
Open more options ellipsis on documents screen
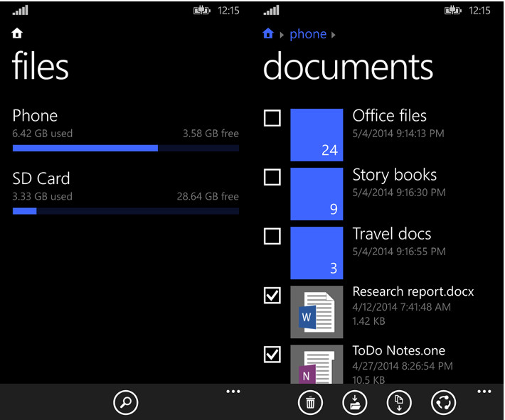point(484,392)
